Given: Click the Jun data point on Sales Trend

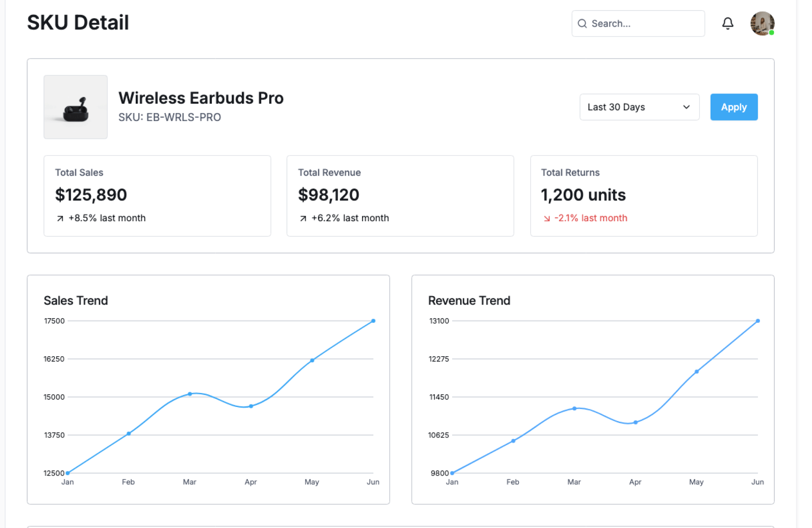Looking at the screenshot, I should point(373,321).
